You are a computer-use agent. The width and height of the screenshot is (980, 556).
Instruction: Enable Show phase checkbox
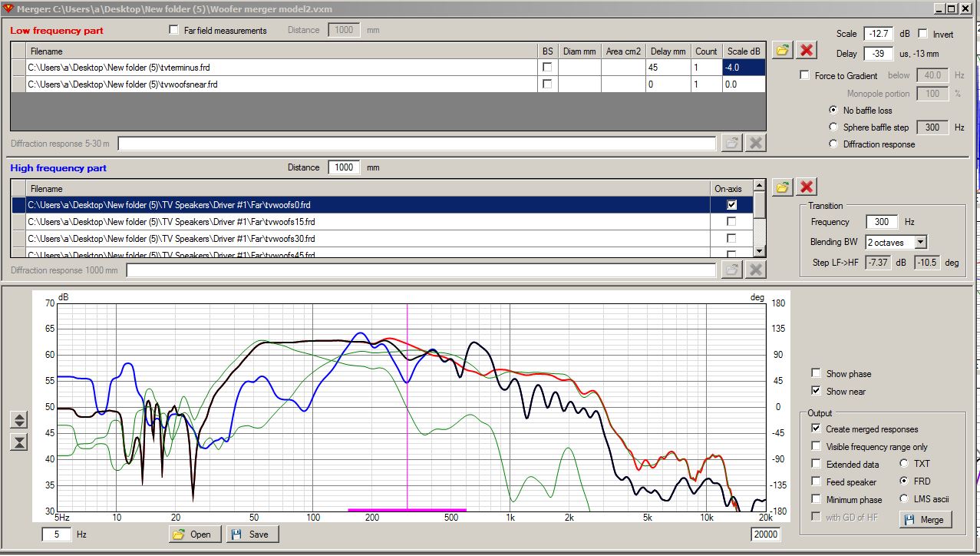[x=816, y=374]
